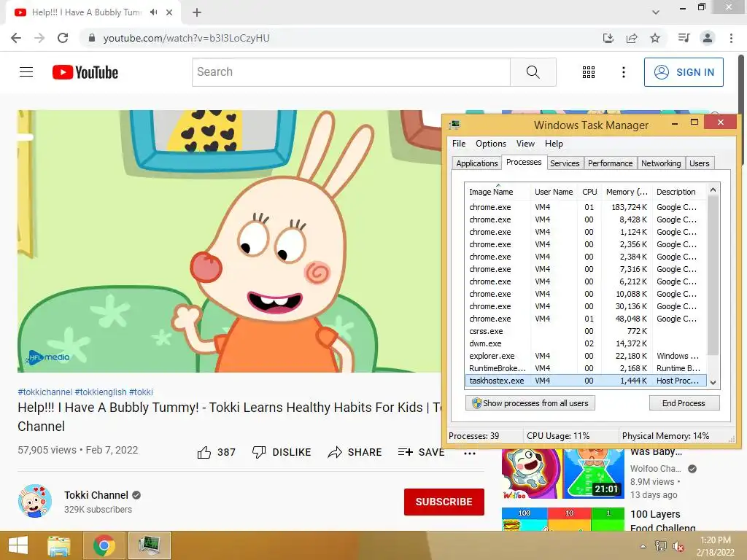
Task: Switch to the Services tab
Action: 565,163
